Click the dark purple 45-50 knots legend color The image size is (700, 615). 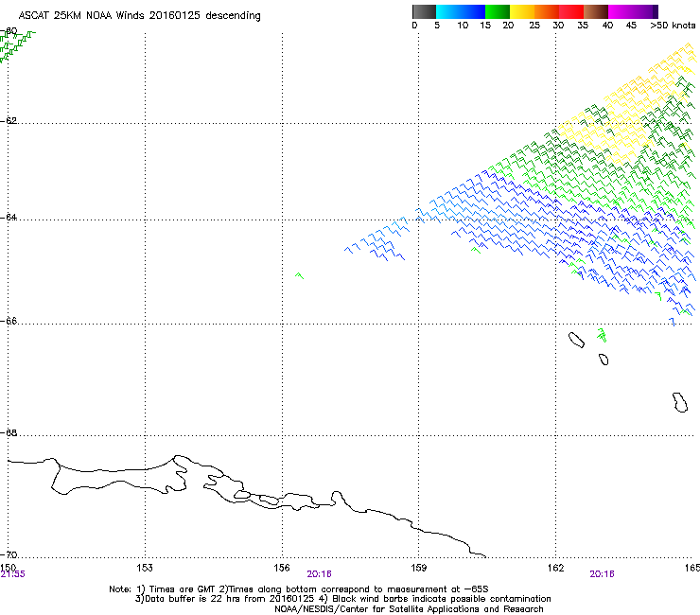click(x=645, y=11)
